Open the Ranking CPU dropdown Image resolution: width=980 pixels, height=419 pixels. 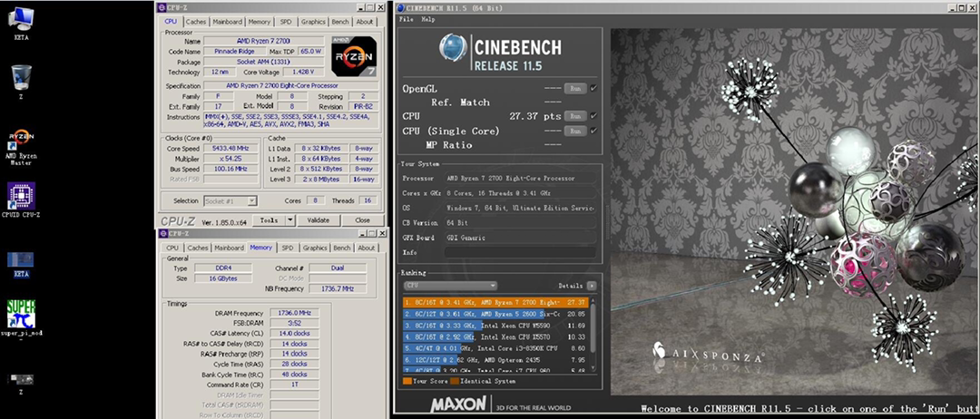[450, 286]
